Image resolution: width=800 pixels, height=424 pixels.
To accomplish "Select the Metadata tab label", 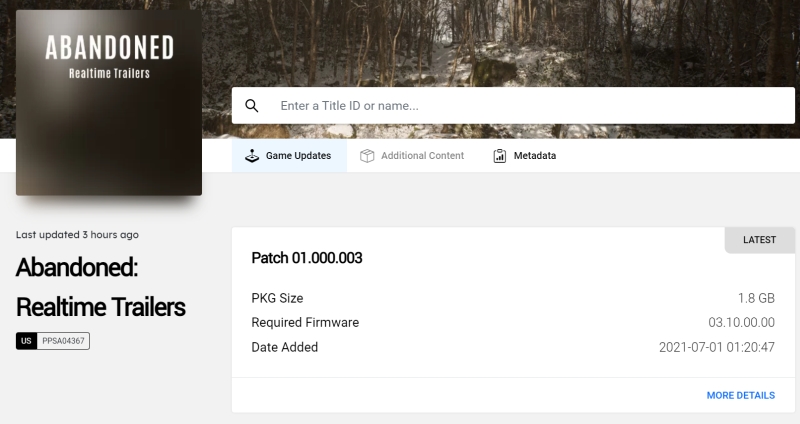I will (x=534, y=156).
